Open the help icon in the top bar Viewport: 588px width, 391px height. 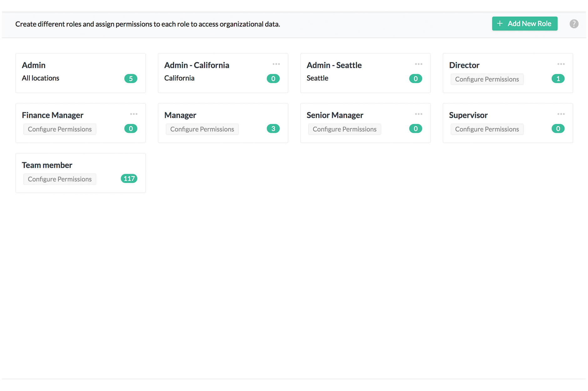point(574,23)
